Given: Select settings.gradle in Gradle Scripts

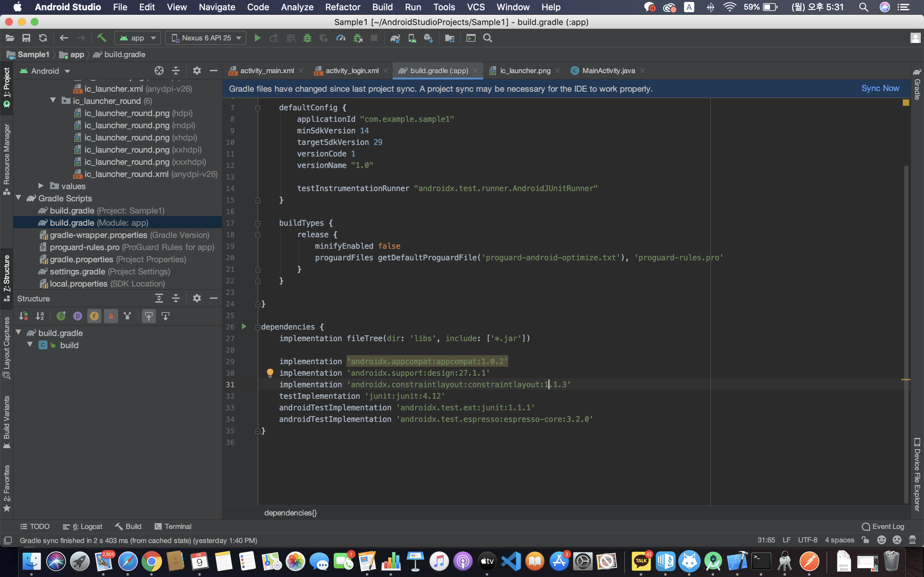Looking at the screenshot, I should point(78,271).
